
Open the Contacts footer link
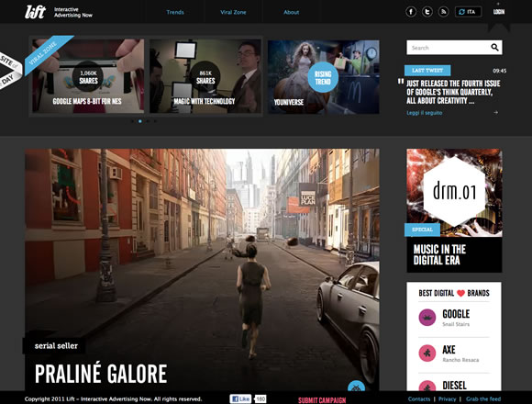pos(419,398)
